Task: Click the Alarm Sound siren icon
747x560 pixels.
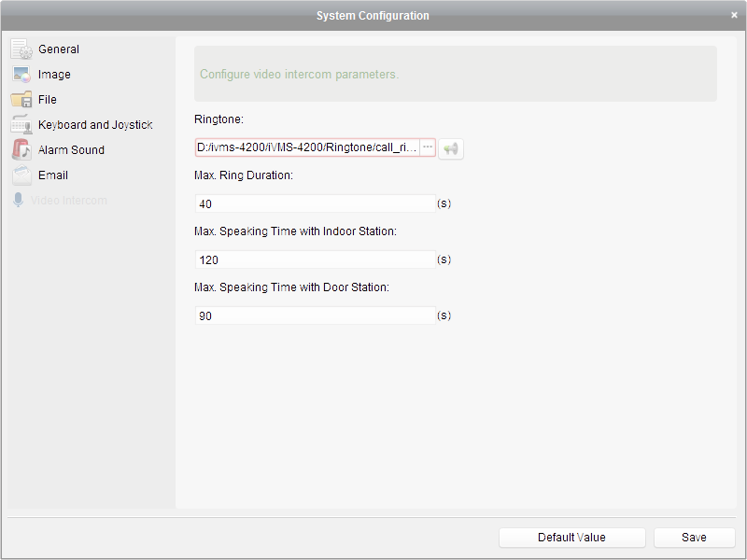Action: point(21,149)
